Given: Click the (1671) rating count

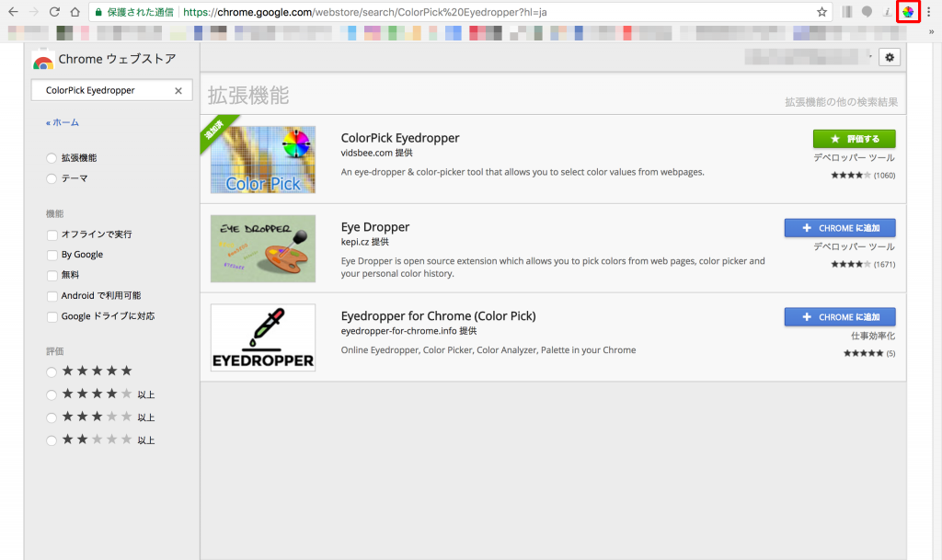Looking at the screenshot, I should coord(884,264).
